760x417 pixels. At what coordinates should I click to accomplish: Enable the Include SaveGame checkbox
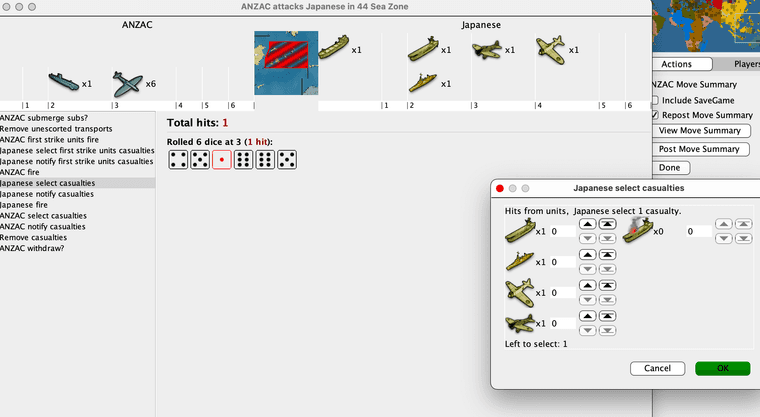point(655,100)
